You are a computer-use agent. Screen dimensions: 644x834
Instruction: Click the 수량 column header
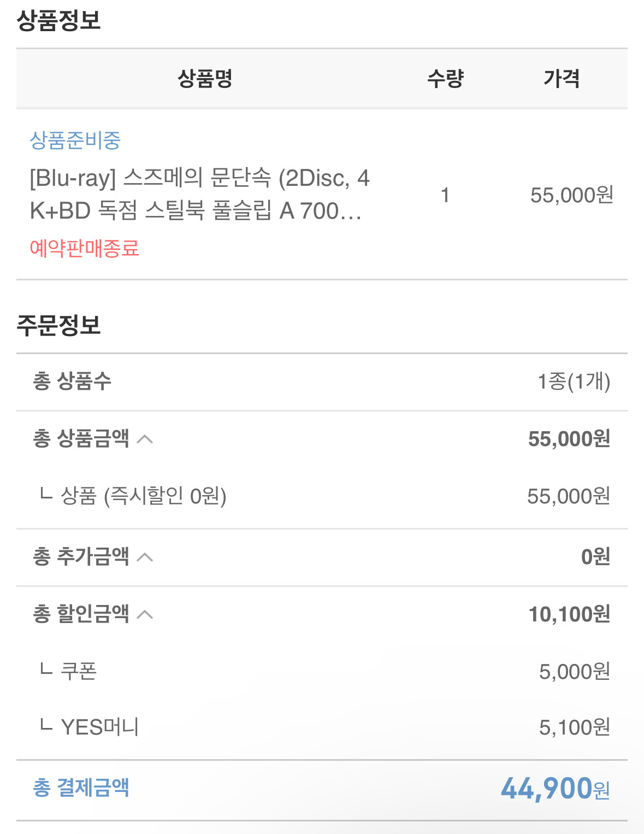[x=445, y=79]
